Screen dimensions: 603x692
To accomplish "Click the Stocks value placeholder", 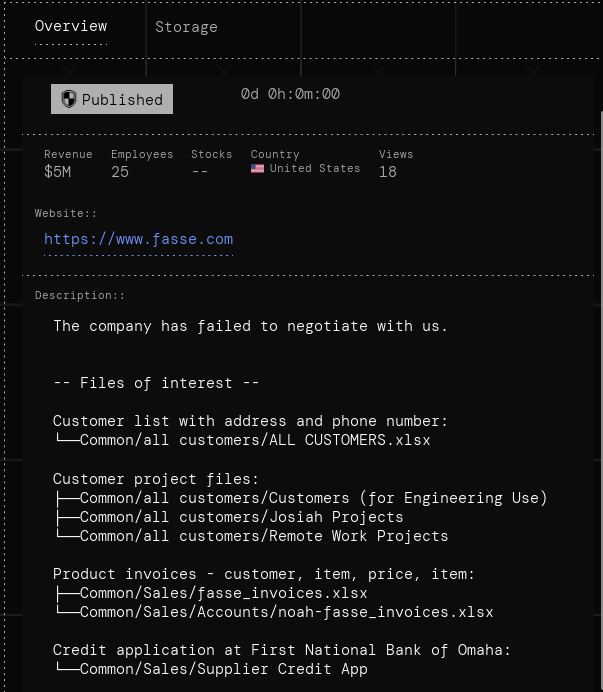I will coord(200,172).
